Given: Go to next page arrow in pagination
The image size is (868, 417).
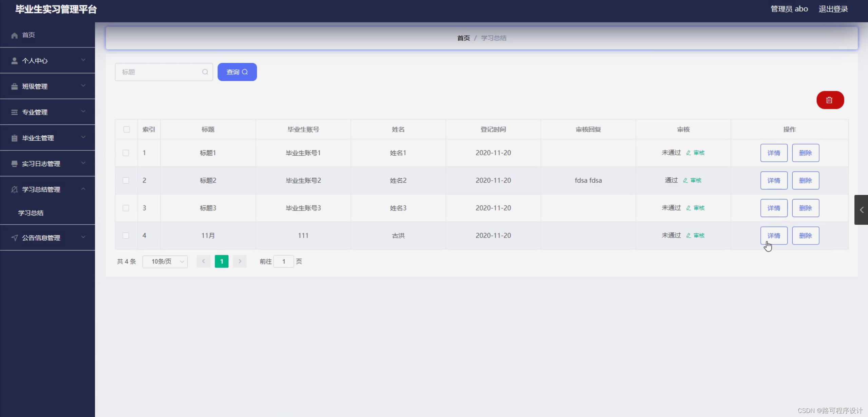Looking at the screenshot, I should click(x=240, y=261).
